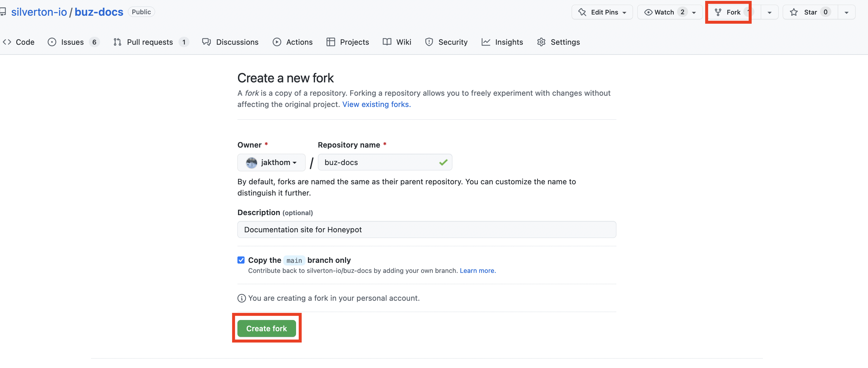Viewport: 868px width, 368px height.
Task: Go to the Discussions tab
Action: (x=230, y=42)
